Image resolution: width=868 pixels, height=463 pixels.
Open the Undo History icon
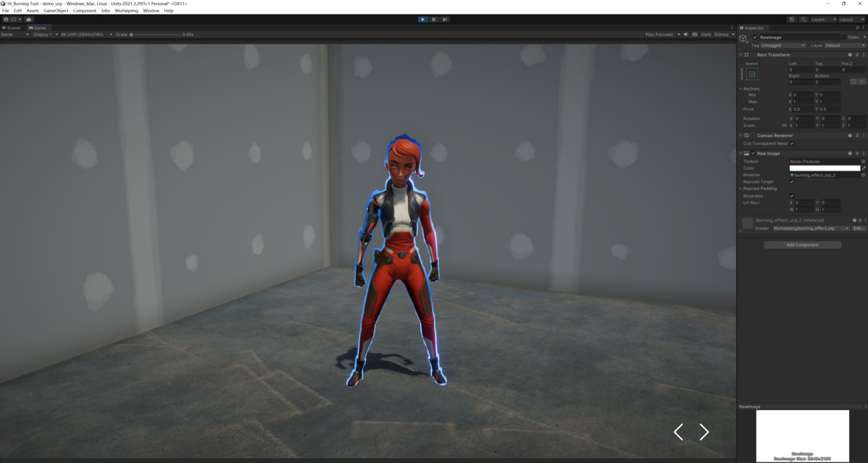tap(793, 20)
